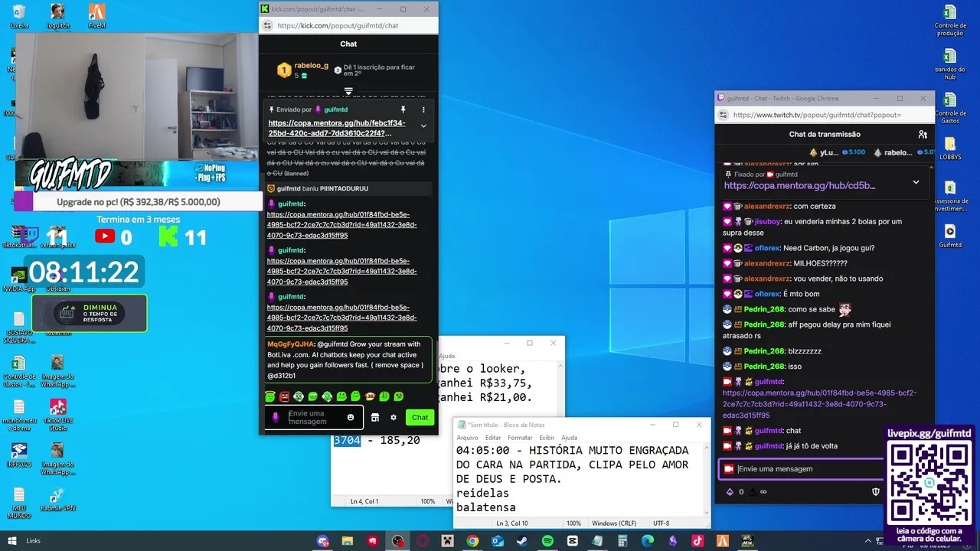Open the emoji picker in Kick chat input
980x551 pixels.
click(351, 417)
